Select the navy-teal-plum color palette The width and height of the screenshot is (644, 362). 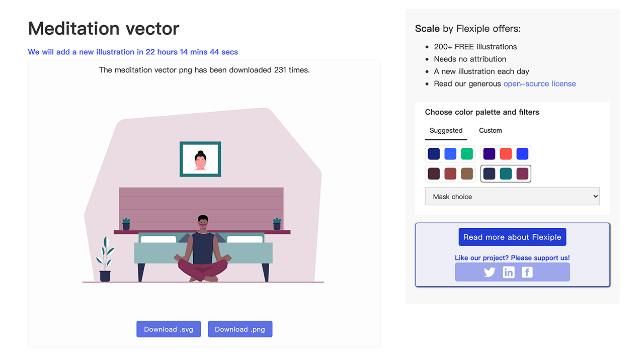click(506, 174)
